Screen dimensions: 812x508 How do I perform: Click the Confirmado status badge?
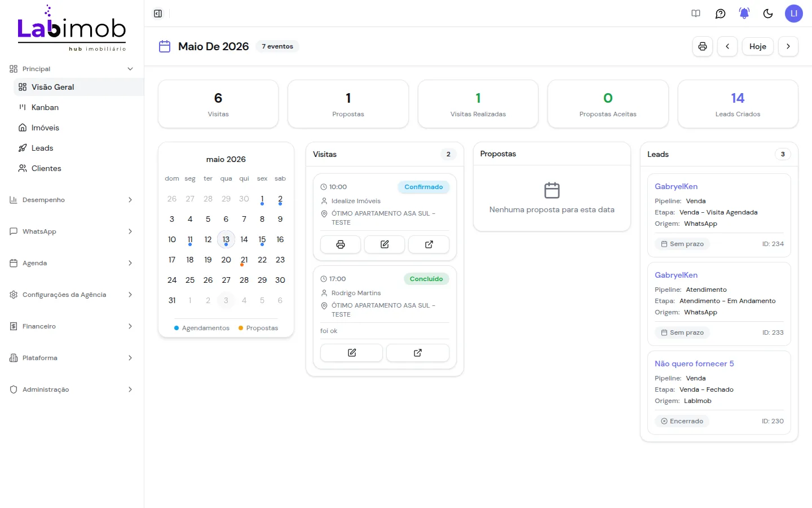423,187
